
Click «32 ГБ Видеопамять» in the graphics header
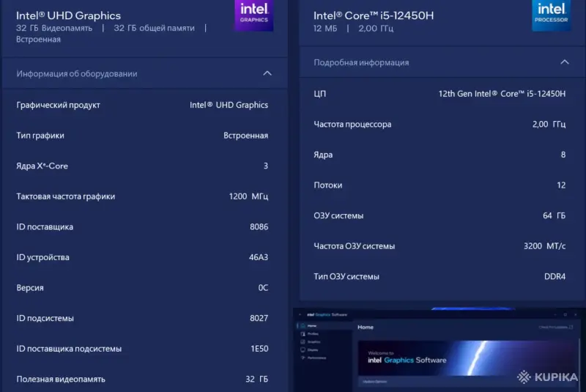53,29
